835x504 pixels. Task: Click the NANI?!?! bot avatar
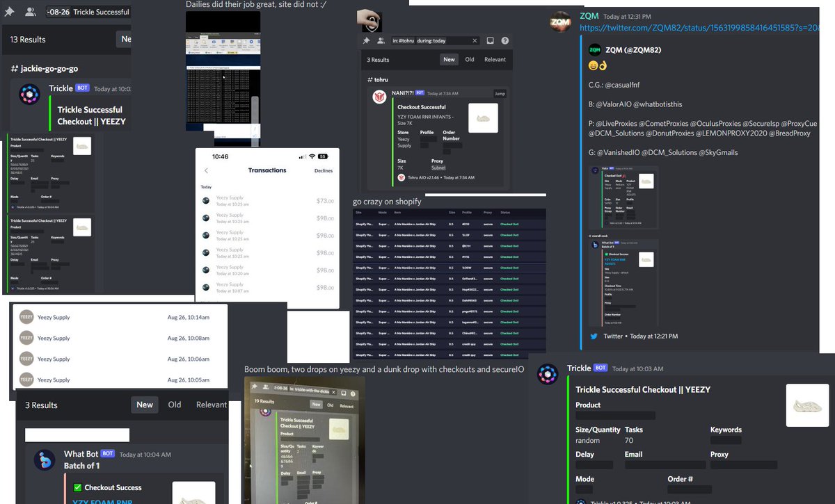pyautogui.click(x=379, y=97)
